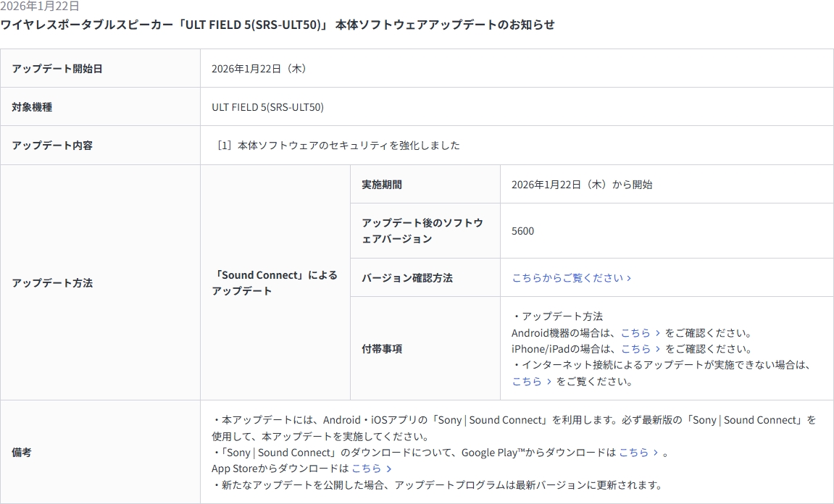This screenshot has width=834, height=504.
Task: Open the Google Play download こちら link
Action: pos(634,453)
